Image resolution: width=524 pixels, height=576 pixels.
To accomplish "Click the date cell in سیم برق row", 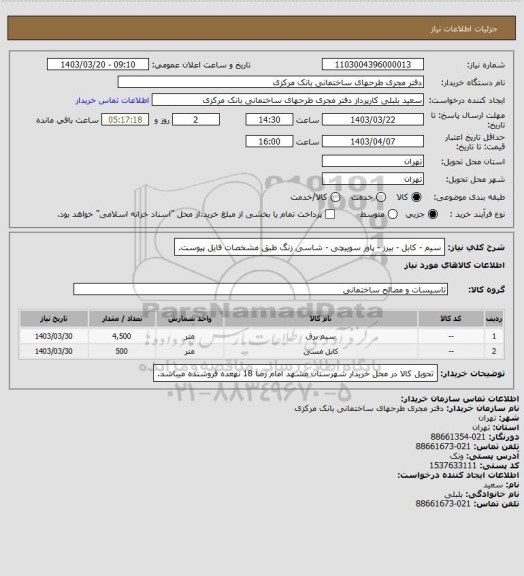I will pos(54,336).
